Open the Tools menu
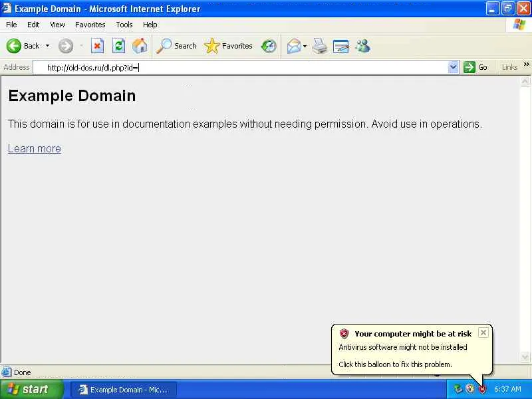Viewport: 532px width, 399px height. click(x=124, y=25)
